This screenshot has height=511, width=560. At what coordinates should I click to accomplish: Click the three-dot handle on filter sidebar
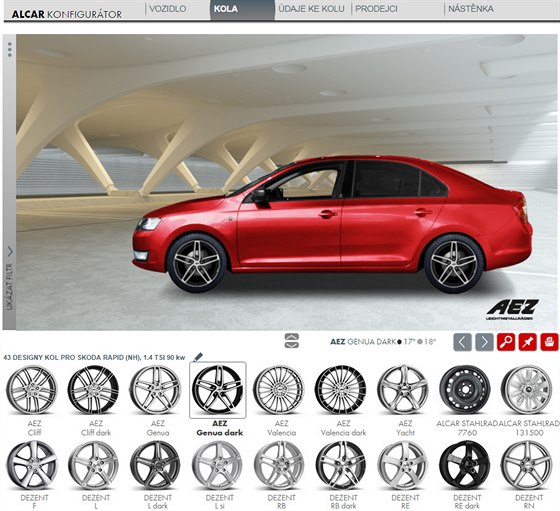pyautogui.click(x=10, y=49)
